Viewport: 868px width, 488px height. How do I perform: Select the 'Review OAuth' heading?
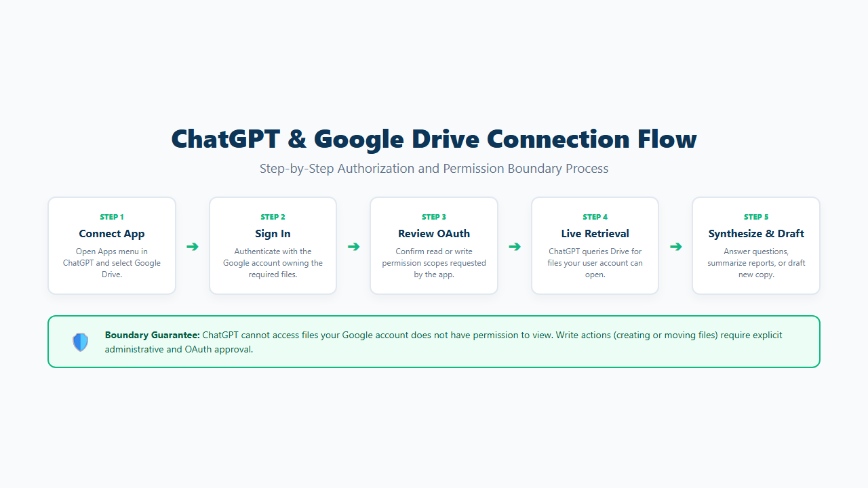[434, 234]
